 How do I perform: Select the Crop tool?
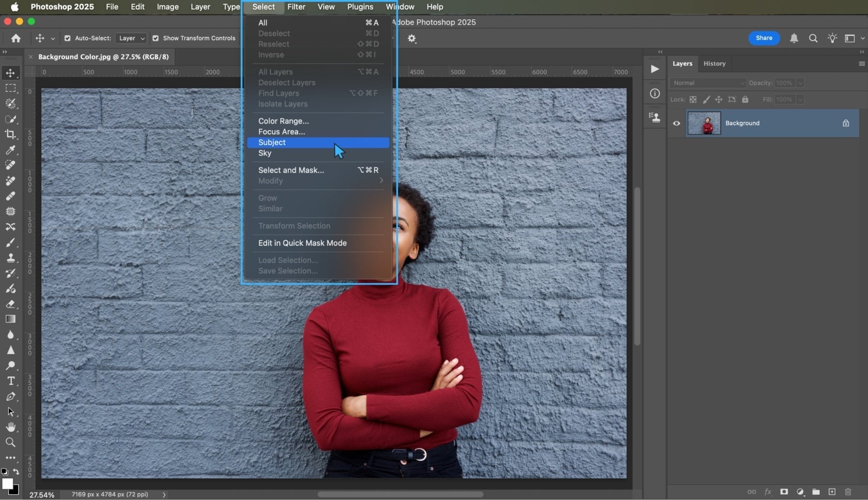pos(11,135)
